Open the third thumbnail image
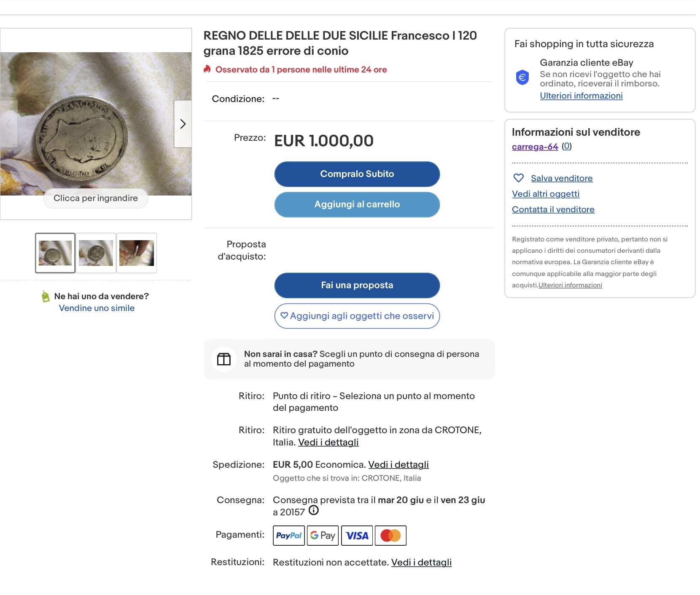Viewport: 700px width, 595px height. [136, 253]
